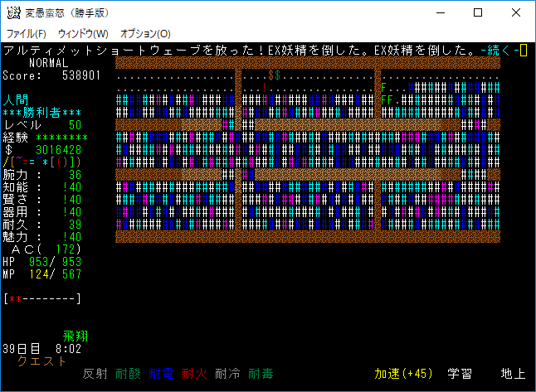Click the single green F monster

click(383, 87)
